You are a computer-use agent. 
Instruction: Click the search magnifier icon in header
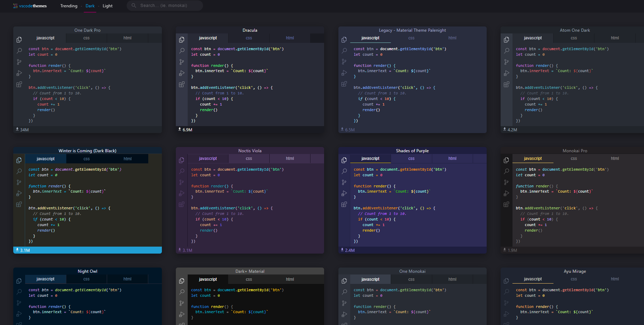(x=134, y=6)
